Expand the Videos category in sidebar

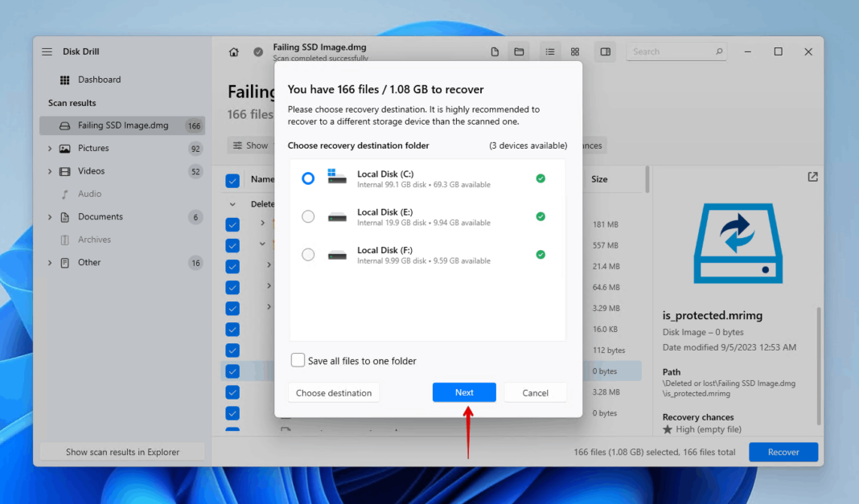pos(50,171)
